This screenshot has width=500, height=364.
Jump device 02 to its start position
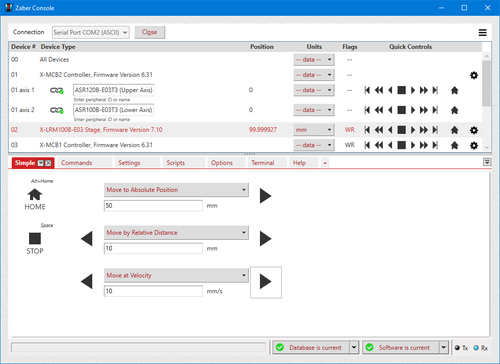(x=367, y=130)
